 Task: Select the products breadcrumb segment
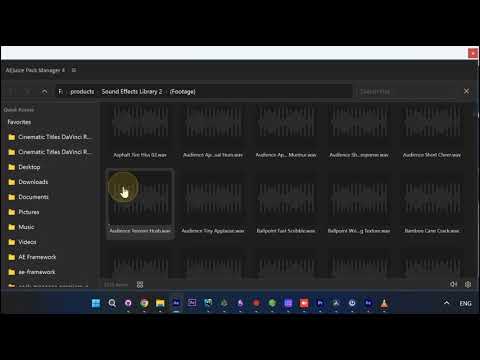click(x=82, y=91)
